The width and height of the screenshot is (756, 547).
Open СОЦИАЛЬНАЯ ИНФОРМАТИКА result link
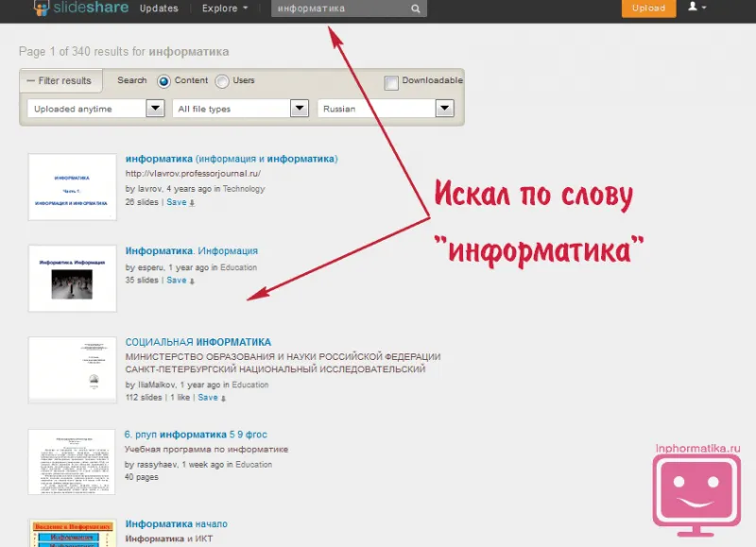click(198, 342)
